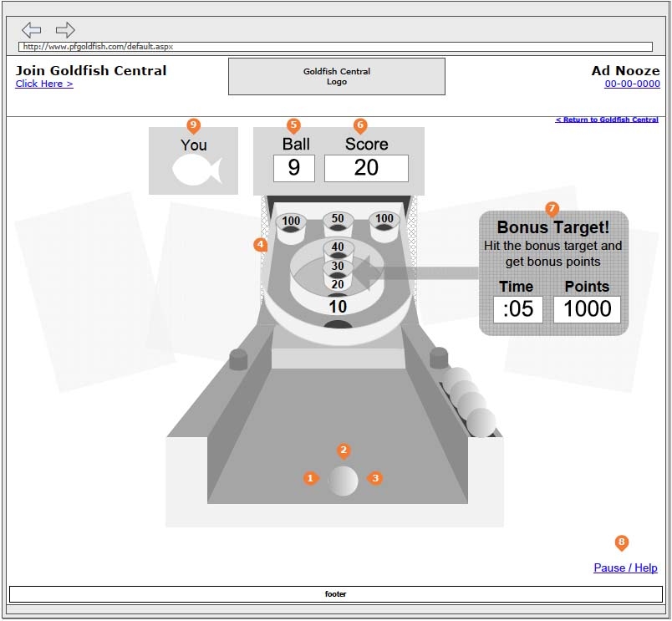Screen dimensions: 672x621
Task: Click 'Return to Goldfish Central' link
Action: tap(607, 120)
